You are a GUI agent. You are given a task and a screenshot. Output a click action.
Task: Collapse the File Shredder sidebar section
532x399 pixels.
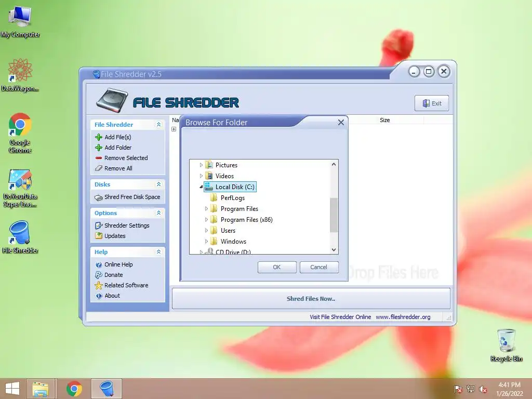click(158, 125)
